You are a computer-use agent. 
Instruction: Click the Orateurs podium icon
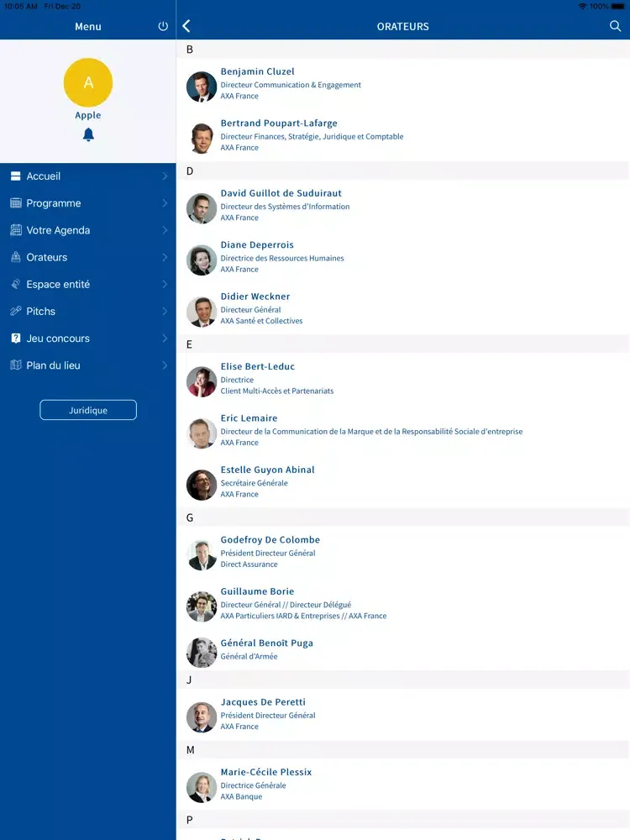(15, 257)
